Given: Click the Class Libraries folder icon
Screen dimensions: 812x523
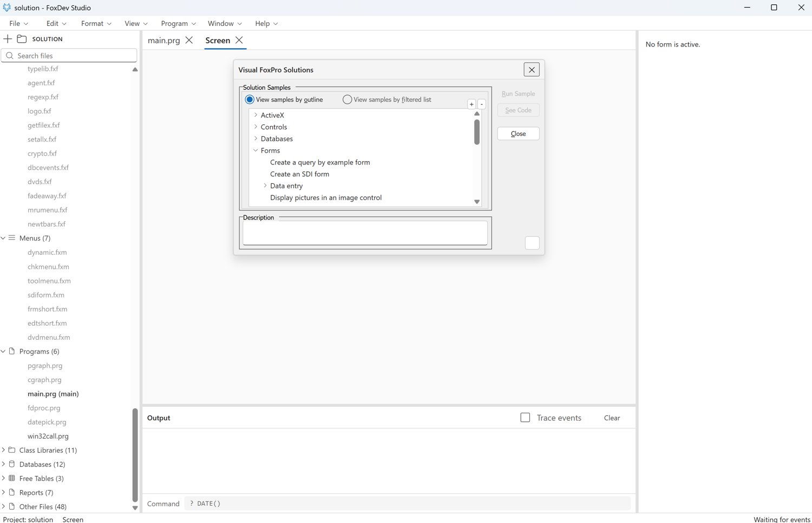Looking at the screenshot, I should tap(12, 450).
